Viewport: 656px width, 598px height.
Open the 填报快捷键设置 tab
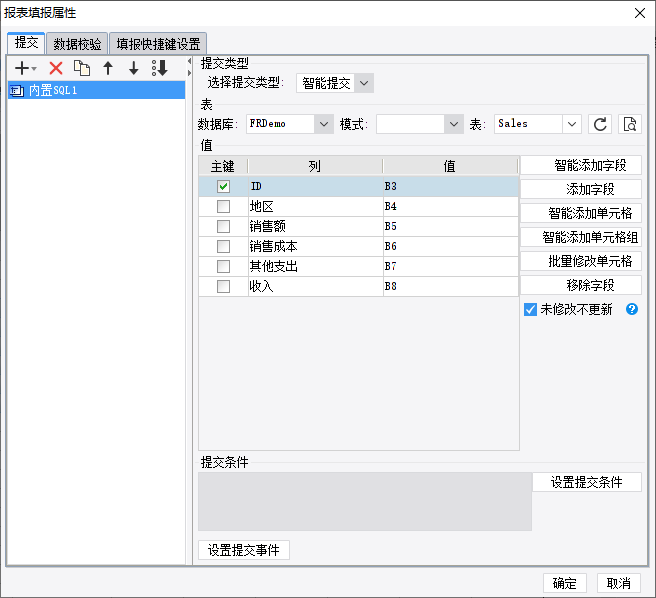click(158, 44)
